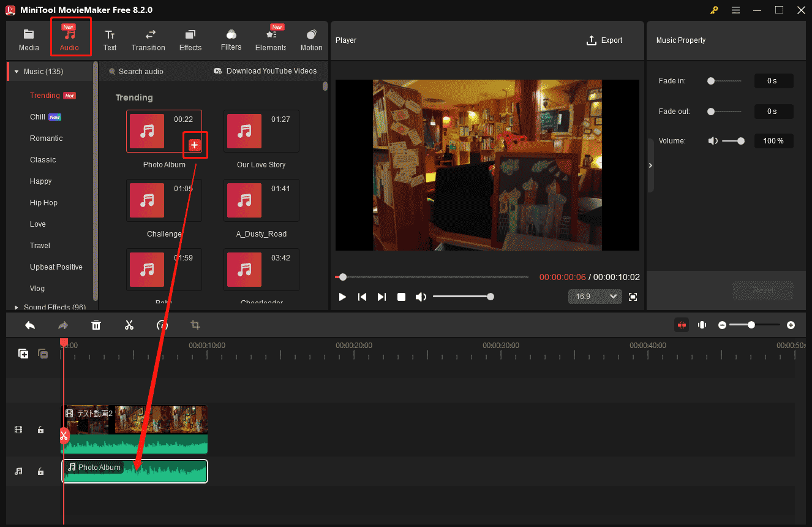The width and height of the screenshot is (812, 527).
Task: Click the Export button
Action: tap(604, 40)
